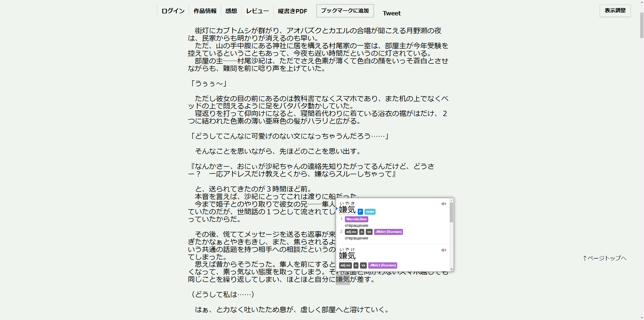Click the WarodaiJiten dictionary tag
Image resolution: width=644 pixels, height=320 pixels.
(x=356, y=219)
